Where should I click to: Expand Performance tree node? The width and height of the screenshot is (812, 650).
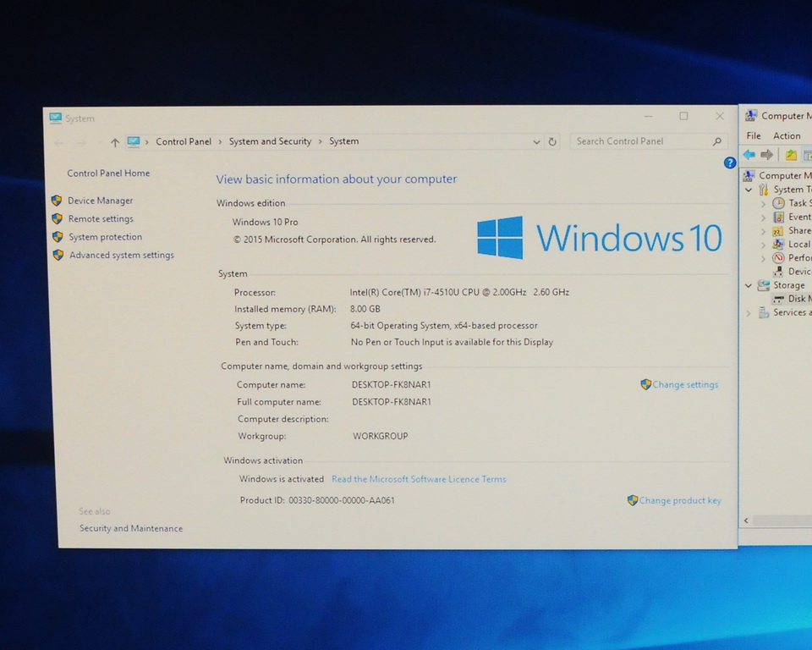763,258
